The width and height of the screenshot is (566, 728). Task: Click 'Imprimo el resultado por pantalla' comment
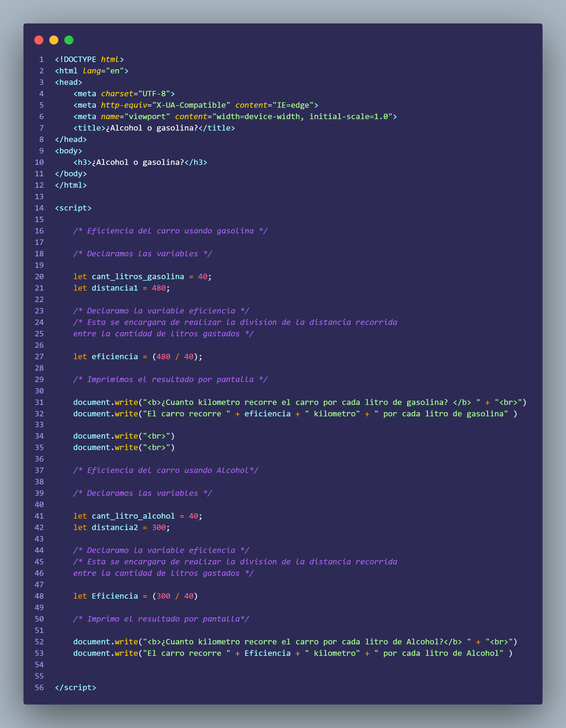coord(161,619)
